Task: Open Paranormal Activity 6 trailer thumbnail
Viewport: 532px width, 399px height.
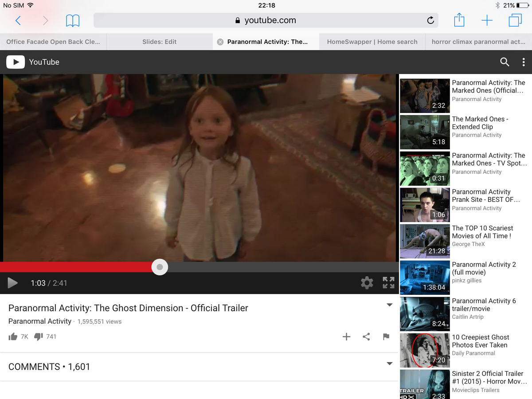Action: pyautogui.click(x=425, y=314)
